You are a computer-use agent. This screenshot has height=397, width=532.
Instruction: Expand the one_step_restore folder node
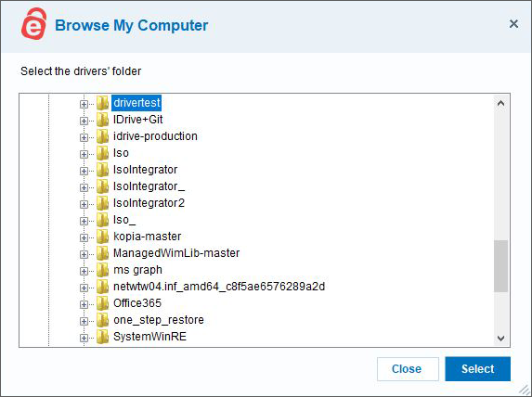(84, 321)
